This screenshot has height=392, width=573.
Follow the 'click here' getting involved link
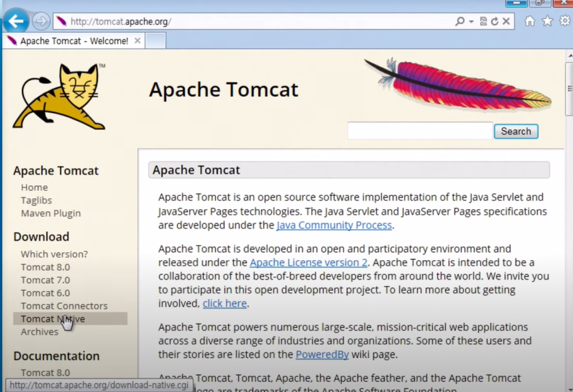point(225,303)
